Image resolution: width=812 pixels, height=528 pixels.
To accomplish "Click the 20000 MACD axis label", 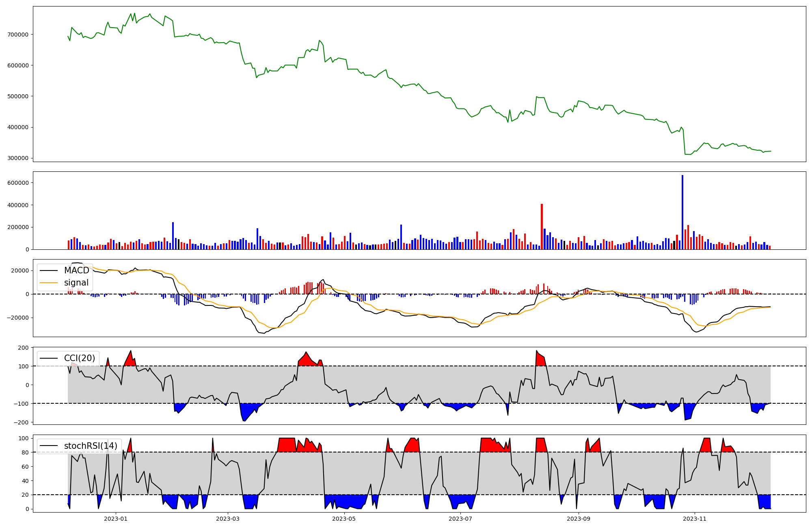I will click(x=19, y=271).
